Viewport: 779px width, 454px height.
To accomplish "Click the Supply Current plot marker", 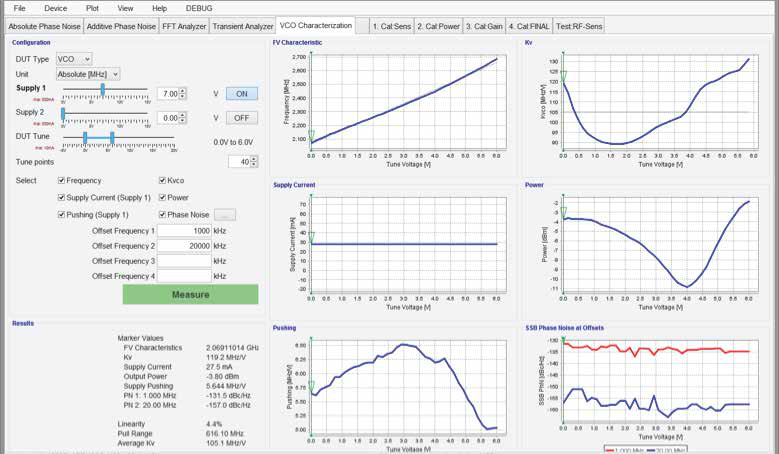I will pyautogui.click(x=312, y=237).
